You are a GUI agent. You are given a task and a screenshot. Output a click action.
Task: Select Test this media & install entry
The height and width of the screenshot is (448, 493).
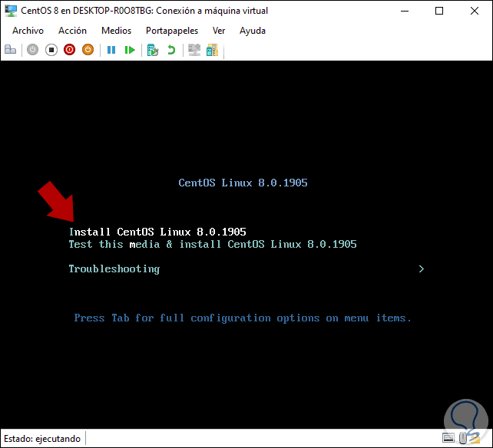pos(213,244)
